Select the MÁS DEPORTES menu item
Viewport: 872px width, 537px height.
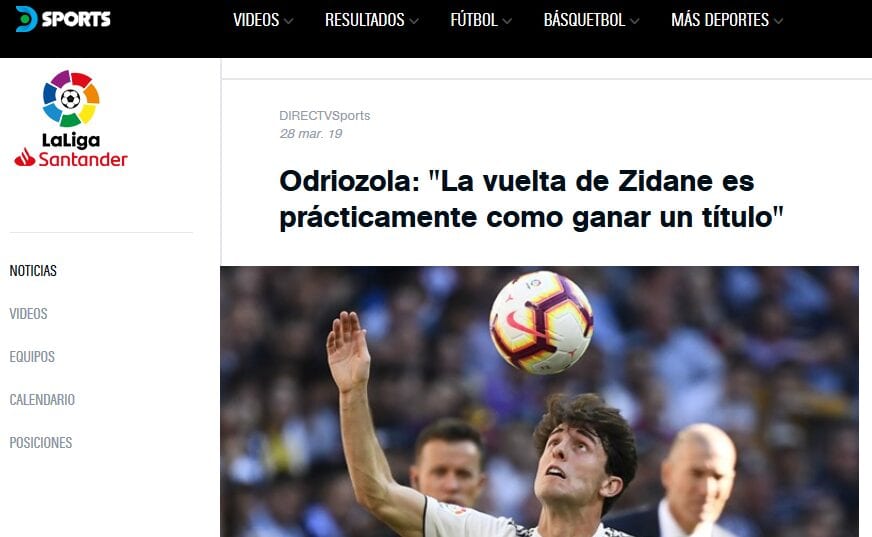[x=720, y=20]
